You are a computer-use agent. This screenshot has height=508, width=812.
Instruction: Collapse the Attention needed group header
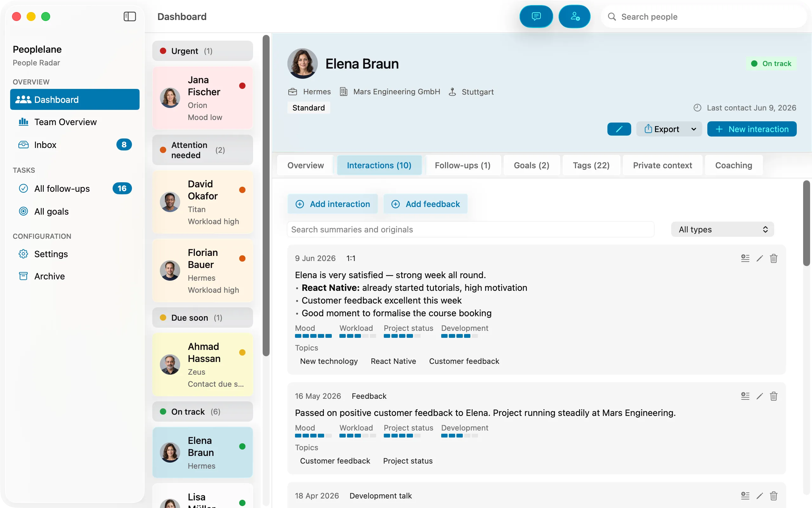[202, 150]
